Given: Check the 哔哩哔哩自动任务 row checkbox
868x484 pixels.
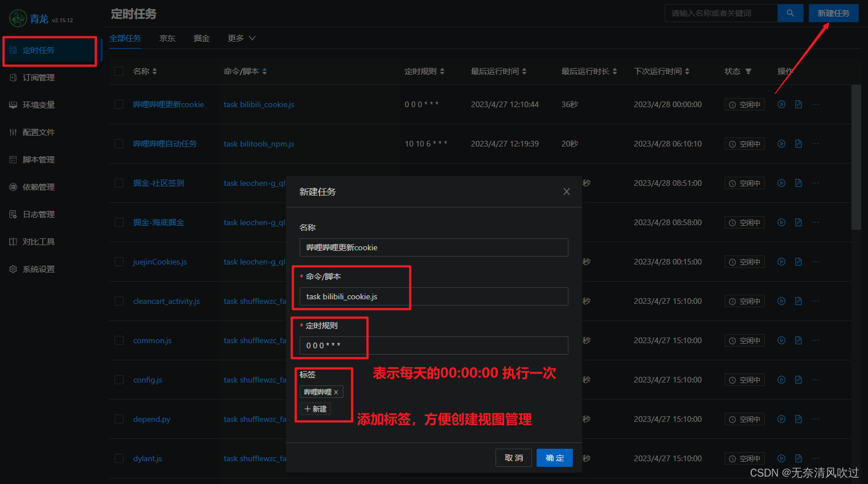Looking at the screenshot, I should click(119, 144).
